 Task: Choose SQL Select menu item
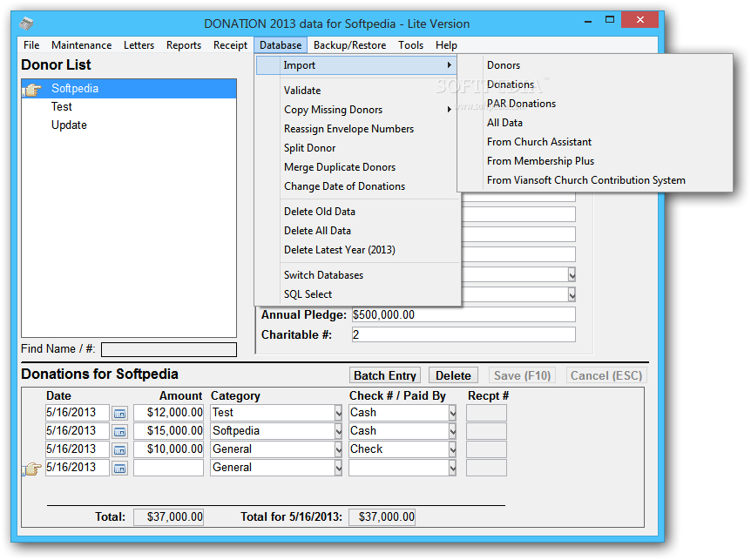pos(358,294)
